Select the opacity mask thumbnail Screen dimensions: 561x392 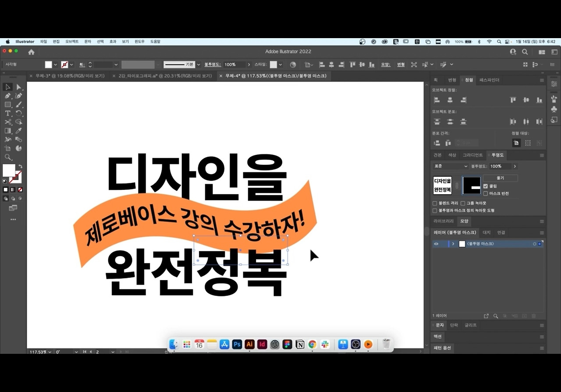tap(472, 185)
